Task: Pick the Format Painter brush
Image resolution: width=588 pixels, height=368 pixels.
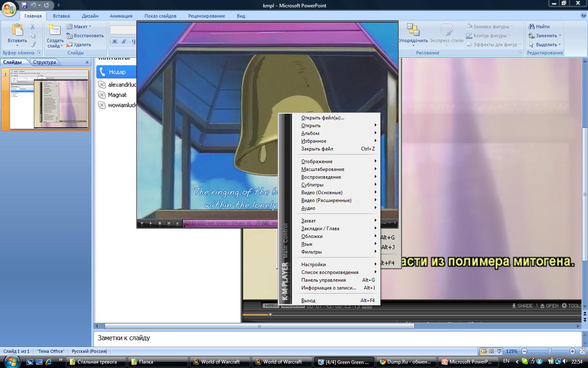Action: tap(33, 45)
